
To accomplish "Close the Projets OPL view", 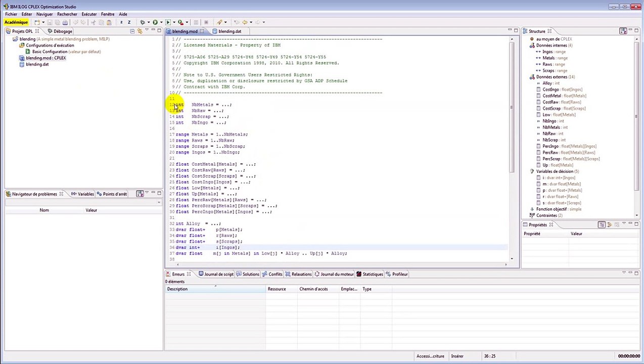I will point(37,31).
